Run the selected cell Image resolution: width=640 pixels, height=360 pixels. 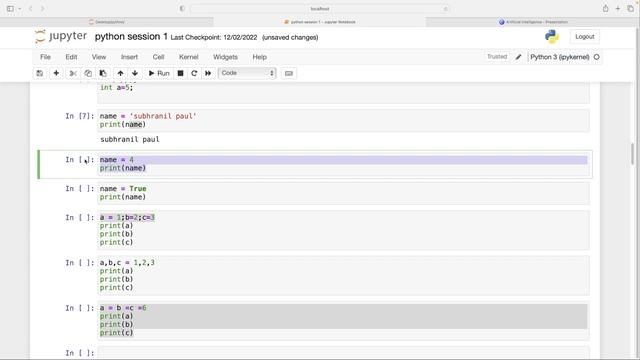pos(159,73)
